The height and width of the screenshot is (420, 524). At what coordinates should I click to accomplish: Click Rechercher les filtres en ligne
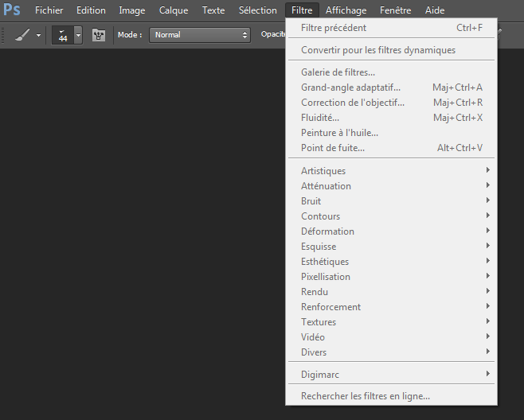[391, 396]
